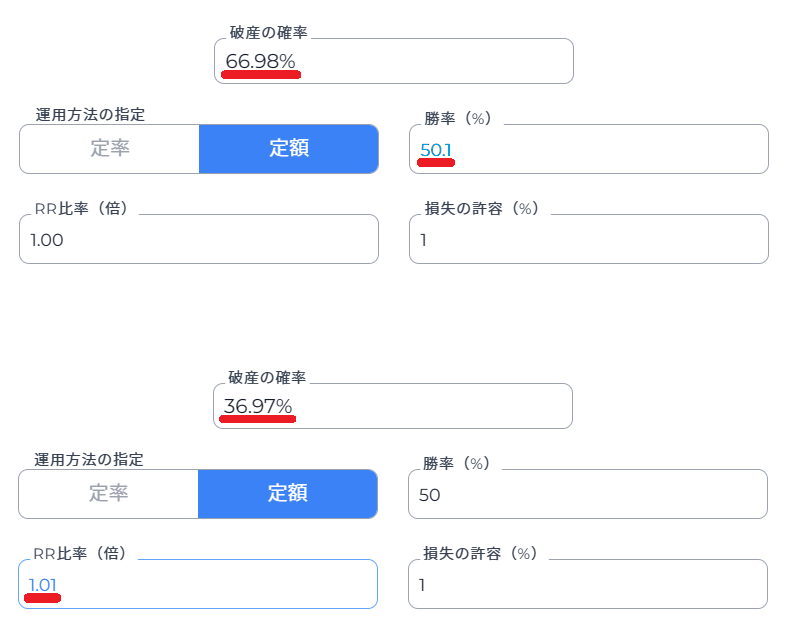Screen dimensions: 790x640
Task: Select 定率 in the upper calculator
Action: point(109,149)
